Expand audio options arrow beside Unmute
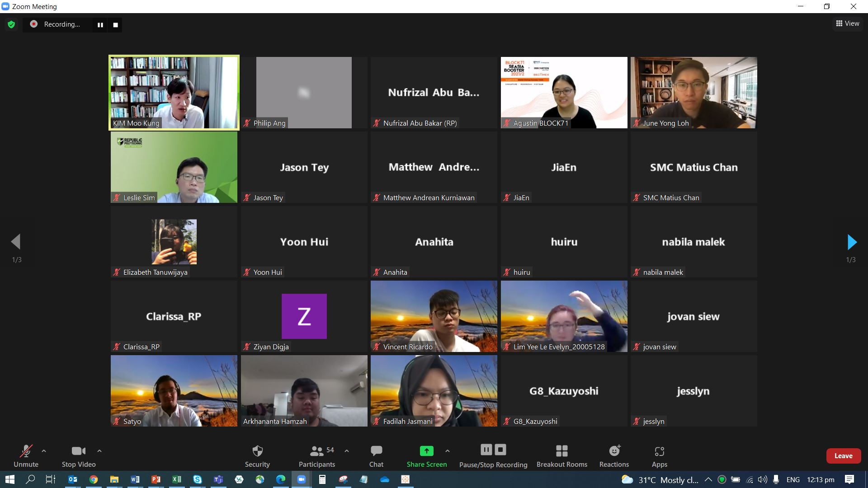Screen dimensions: 868x488 click(44, 451)
